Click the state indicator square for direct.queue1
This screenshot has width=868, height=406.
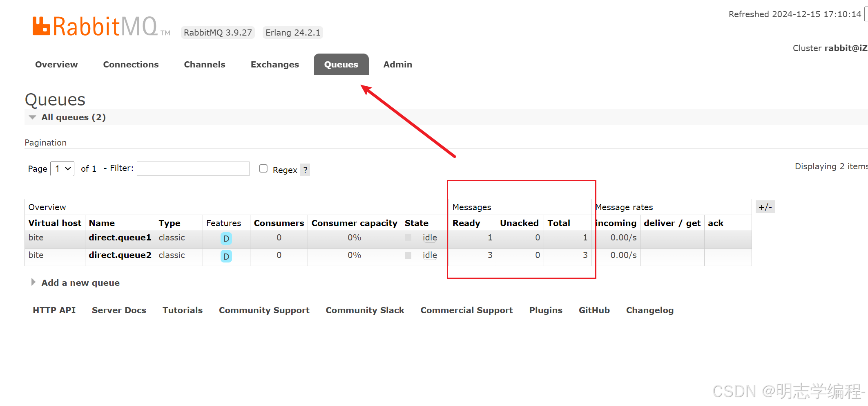coord(408,238)
